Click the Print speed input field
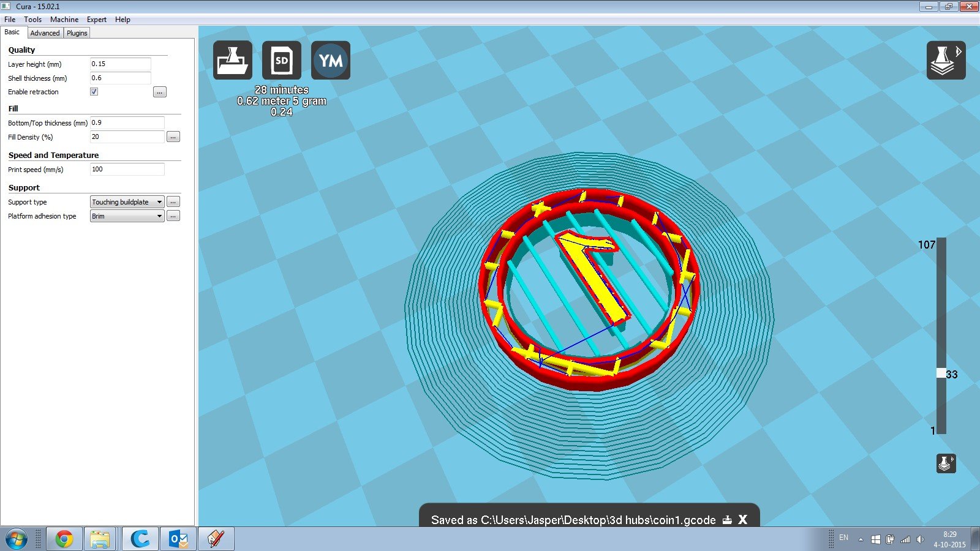 click(127, 169)
